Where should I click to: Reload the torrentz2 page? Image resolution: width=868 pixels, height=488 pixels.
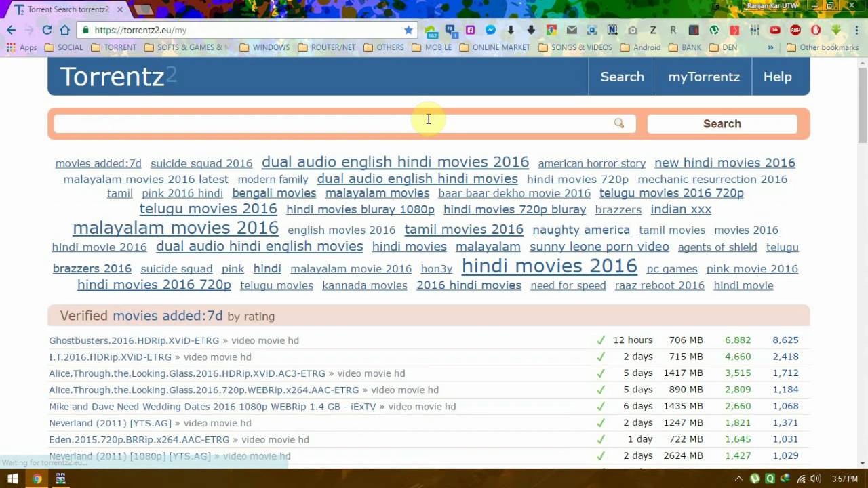(x=47, y=30)
